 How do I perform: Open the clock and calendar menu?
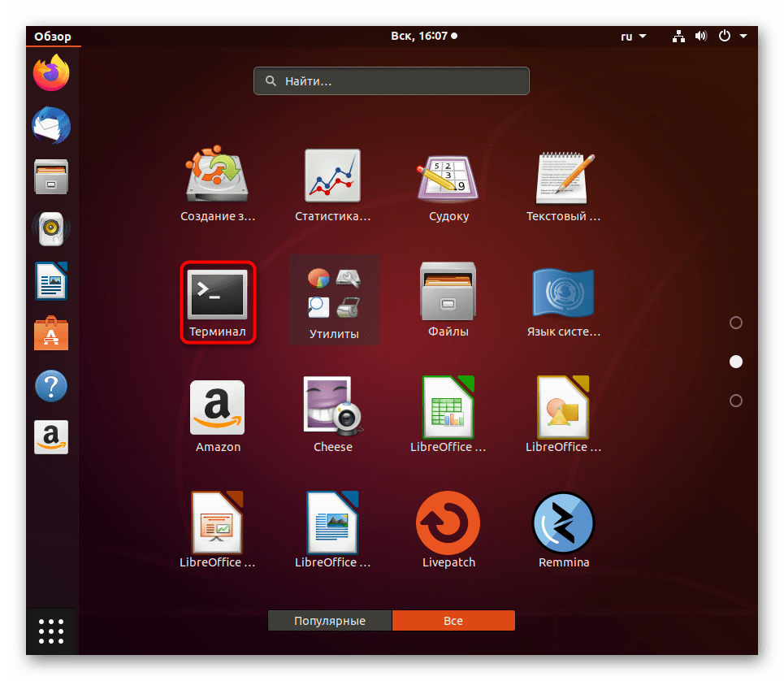[x=424, y=36]
